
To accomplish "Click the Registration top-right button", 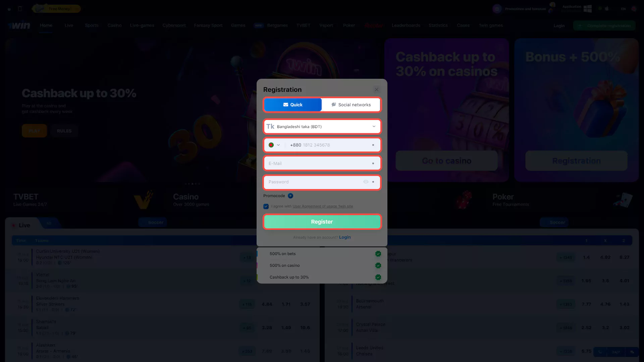I will [x=606, y=25].
